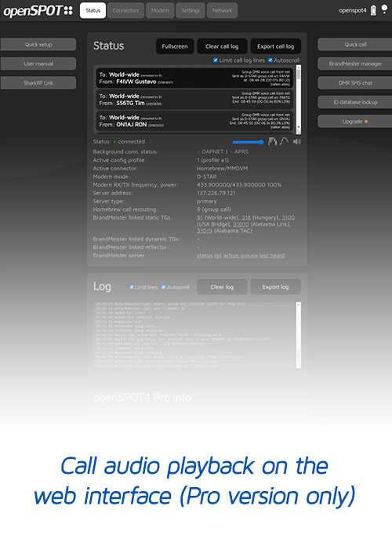Image resolution: width=392 pixels, height=535 pixels.
Task: Toggle call log Autoscroll checkbox
Action: click(x=270, y=60)
